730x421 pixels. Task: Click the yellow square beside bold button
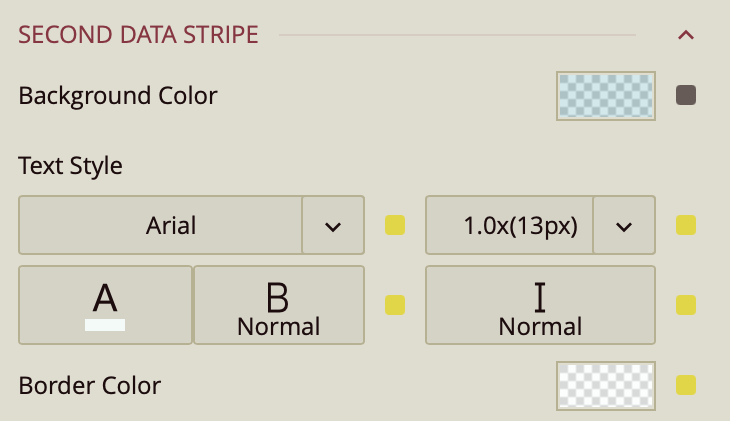(x=395, y=305)
